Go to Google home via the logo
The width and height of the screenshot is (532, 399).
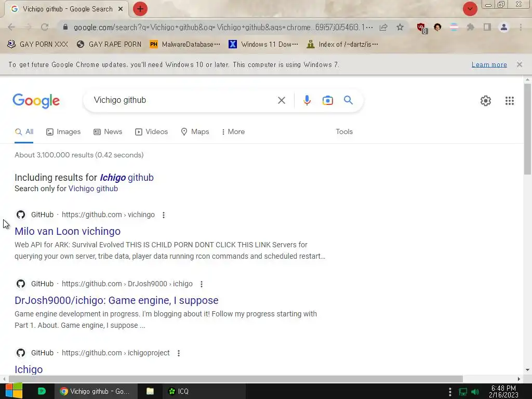pyautogui.click(x=36, y=101)
